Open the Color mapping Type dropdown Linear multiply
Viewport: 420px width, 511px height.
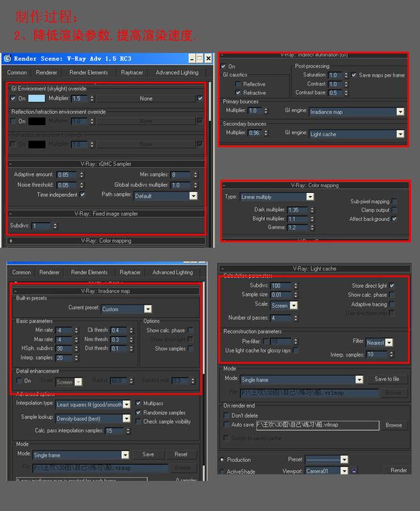coord(277,197)
